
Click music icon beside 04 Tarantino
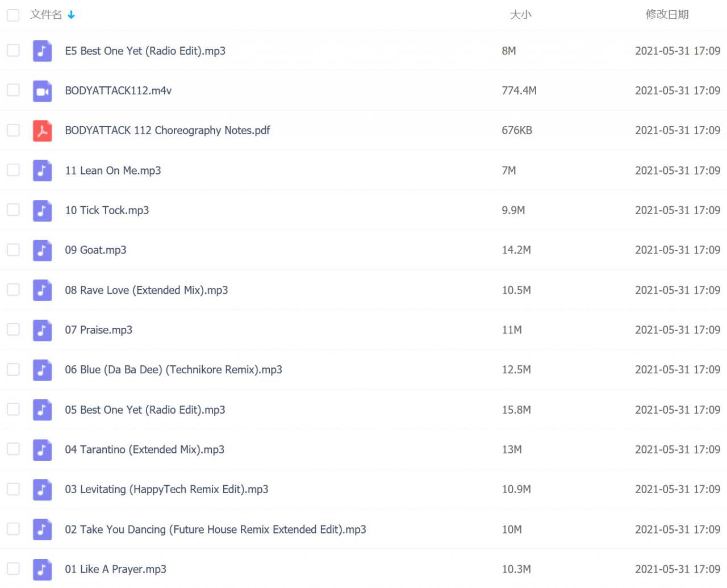coord(42,449)
